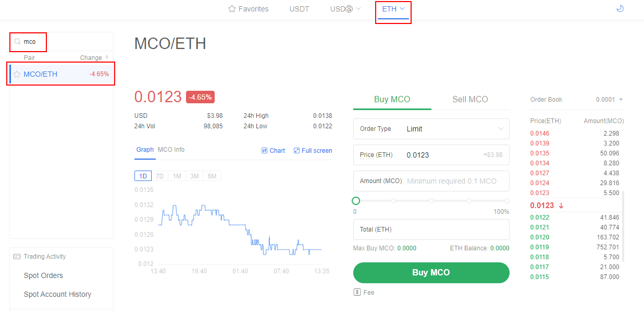Switch to the Sell MCO tab
The height and width of the screenshot is (314, 644).
(x=470, y=99)
